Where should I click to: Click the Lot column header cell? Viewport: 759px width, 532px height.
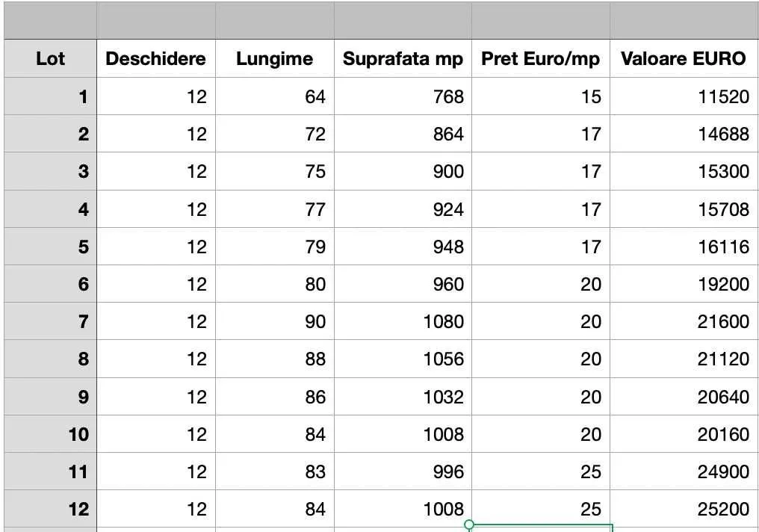tap(50, 59)
